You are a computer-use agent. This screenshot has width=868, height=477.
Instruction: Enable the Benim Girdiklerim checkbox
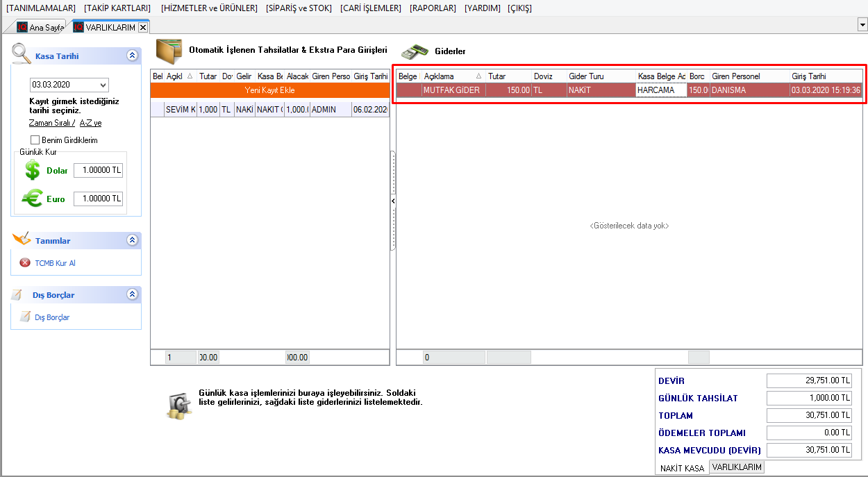[35, 140]
